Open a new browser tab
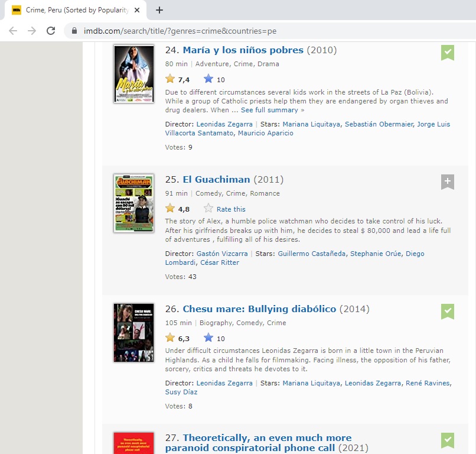The width and height of the screenshot is (476, 454). coord(159,10)
